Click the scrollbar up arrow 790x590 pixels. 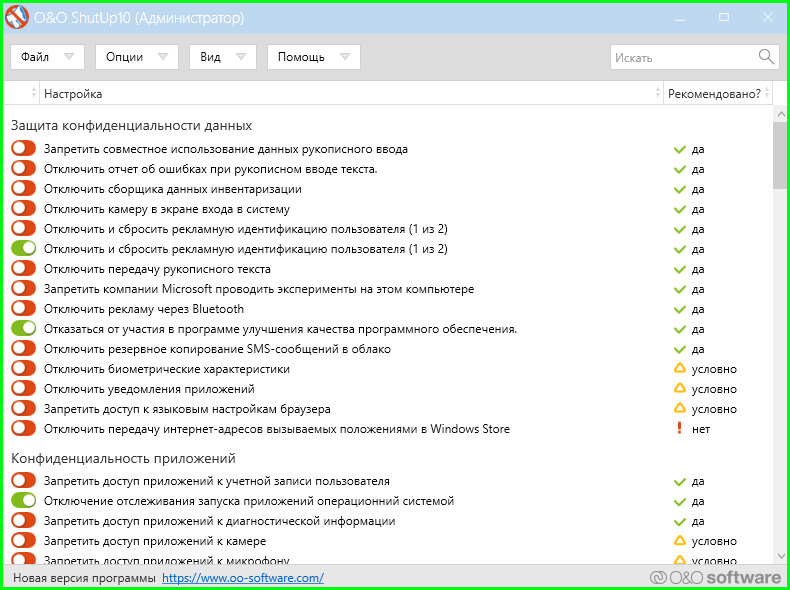pyautogui.click(x=780, y=113)
